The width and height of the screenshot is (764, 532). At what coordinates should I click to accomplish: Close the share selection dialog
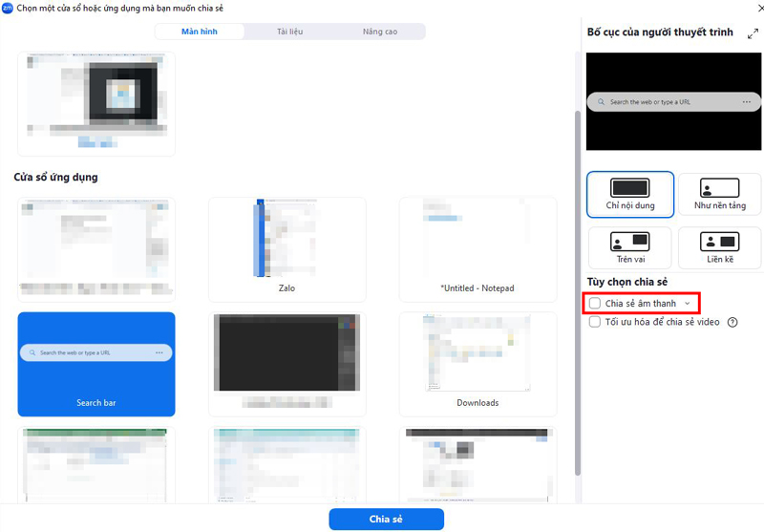tap(755, 7)
